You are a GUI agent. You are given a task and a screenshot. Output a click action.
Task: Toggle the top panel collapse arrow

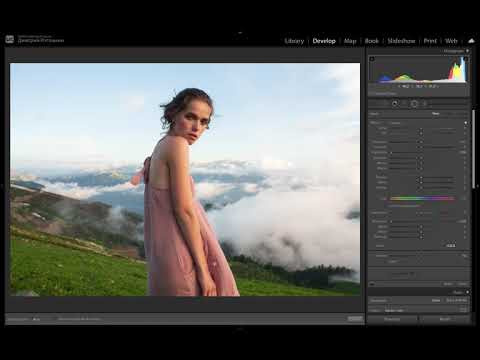click(x=240, y=33)
